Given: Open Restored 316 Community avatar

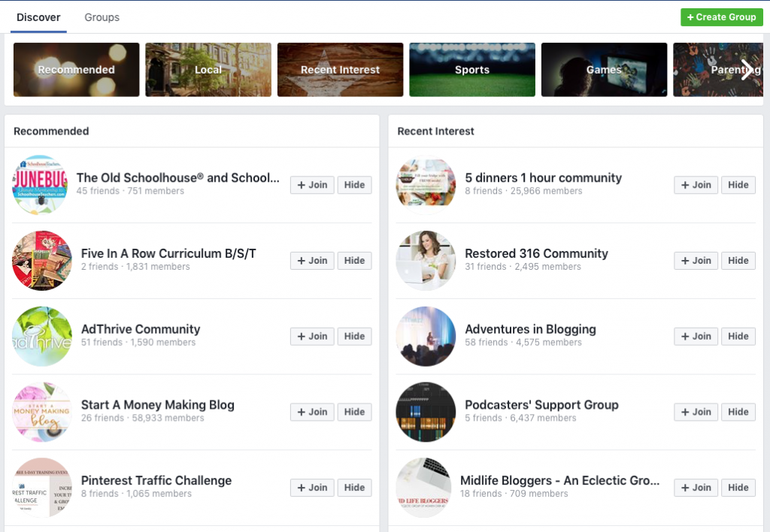Looking at the screenshot, I should point(426,261).
